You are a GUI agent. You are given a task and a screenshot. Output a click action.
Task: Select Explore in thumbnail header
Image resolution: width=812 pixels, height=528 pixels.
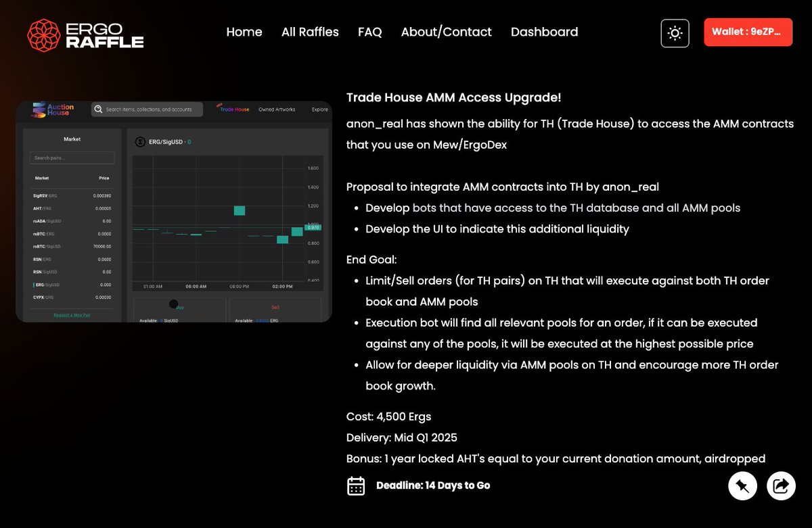pyautogui.click(x=319, y=110)
